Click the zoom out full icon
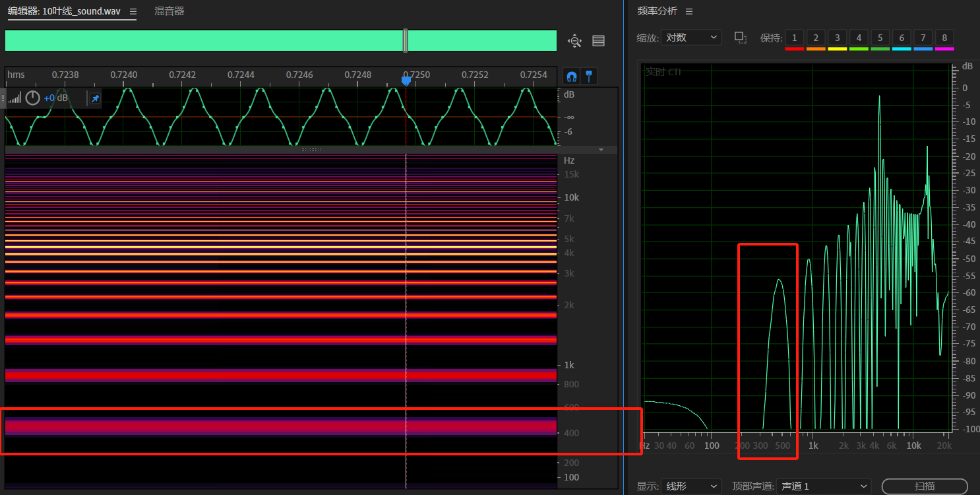Image resolution: width=980 pixels, height=495 pixels. (575, 41)
